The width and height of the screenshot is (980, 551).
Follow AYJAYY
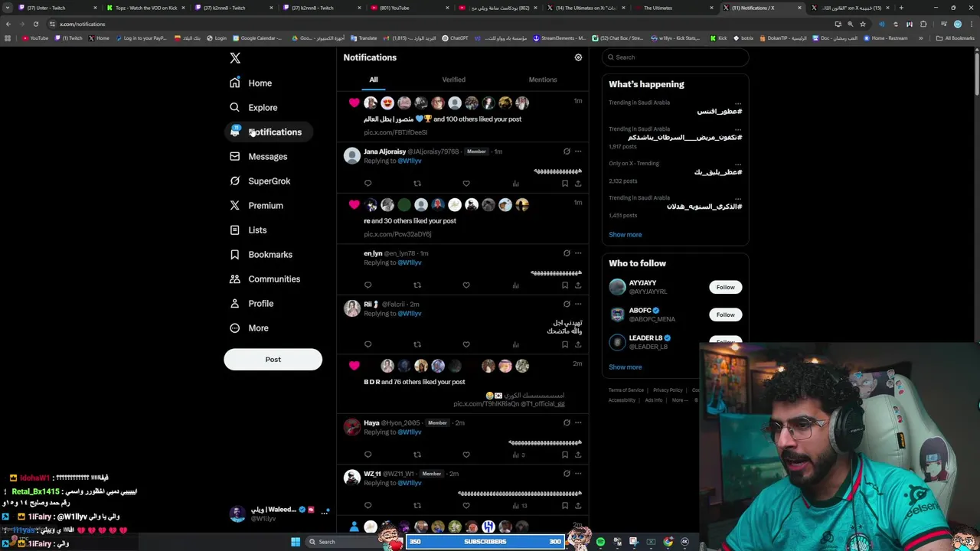coord(725,287)
